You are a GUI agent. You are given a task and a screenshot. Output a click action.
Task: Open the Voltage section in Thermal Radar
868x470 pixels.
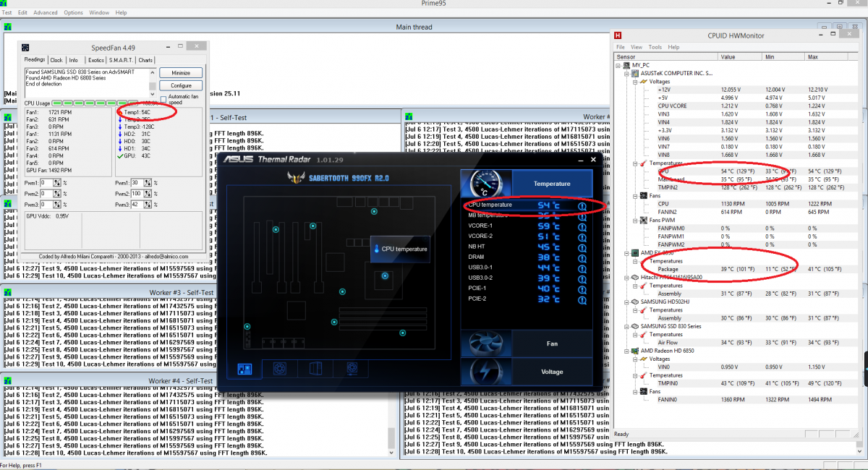point(552,372)
